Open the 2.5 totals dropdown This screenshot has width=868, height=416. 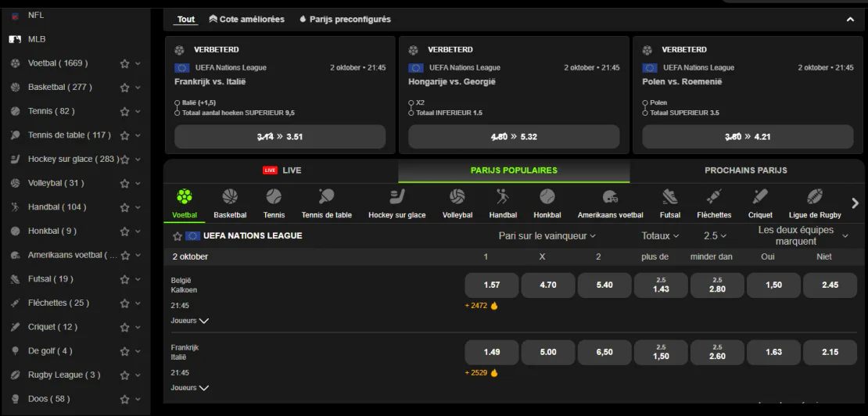coord(716,235)
